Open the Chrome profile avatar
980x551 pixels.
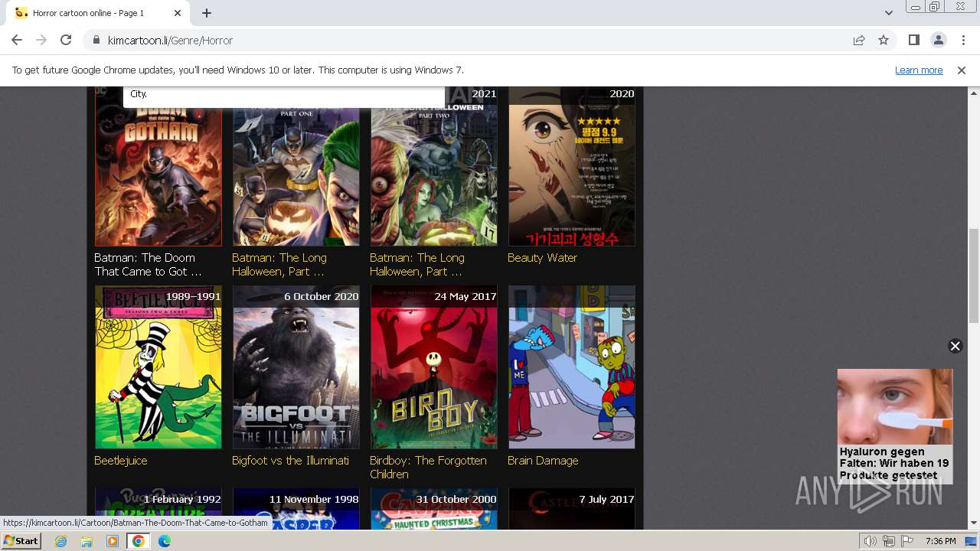(x=938, y=40)
